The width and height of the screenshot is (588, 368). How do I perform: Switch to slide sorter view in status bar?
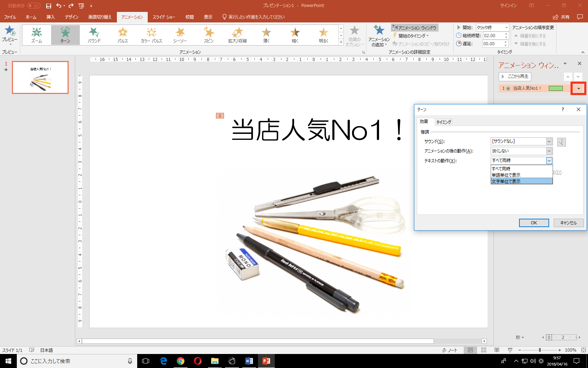click(x=484, y=350)
